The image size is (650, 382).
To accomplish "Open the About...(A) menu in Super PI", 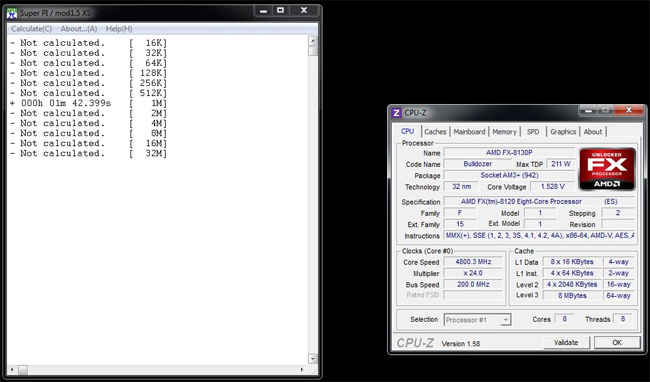I will click(79, 29).
